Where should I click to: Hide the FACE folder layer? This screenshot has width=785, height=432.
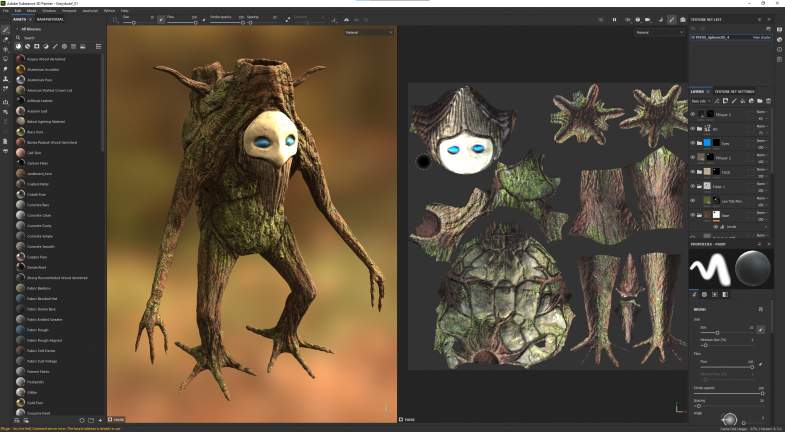coord(693,172)
